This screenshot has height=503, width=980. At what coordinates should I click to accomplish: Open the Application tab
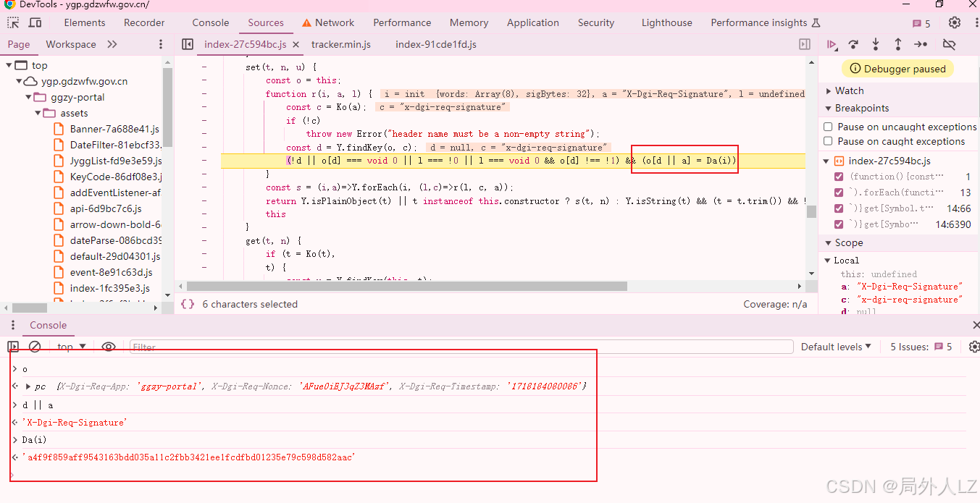533,22
